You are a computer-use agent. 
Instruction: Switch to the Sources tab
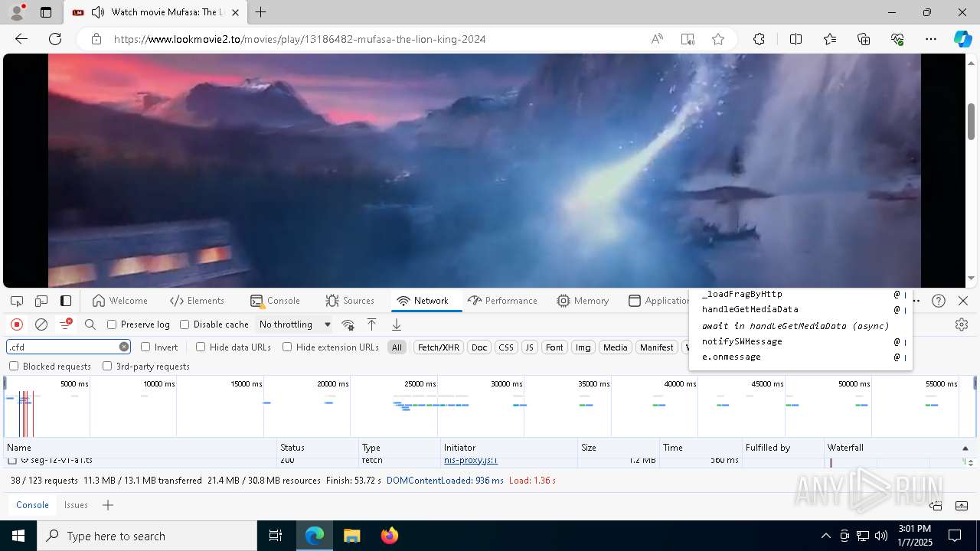(x=350, y=301)
